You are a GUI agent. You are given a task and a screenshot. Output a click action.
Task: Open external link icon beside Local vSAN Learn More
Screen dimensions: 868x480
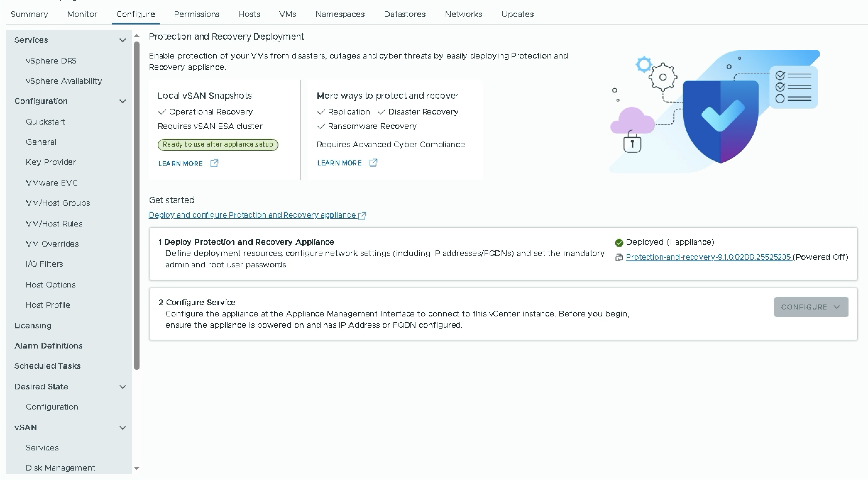[x=214, y=164]
